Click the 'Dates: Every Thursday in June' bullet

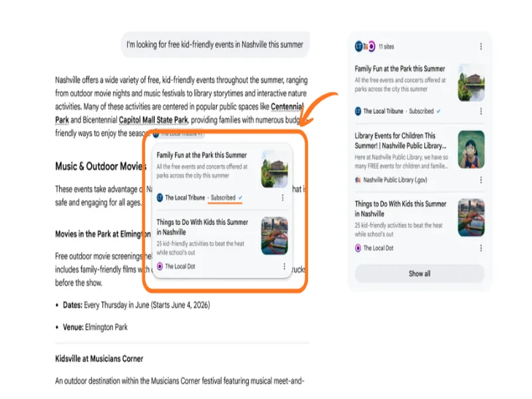(136, 305)
